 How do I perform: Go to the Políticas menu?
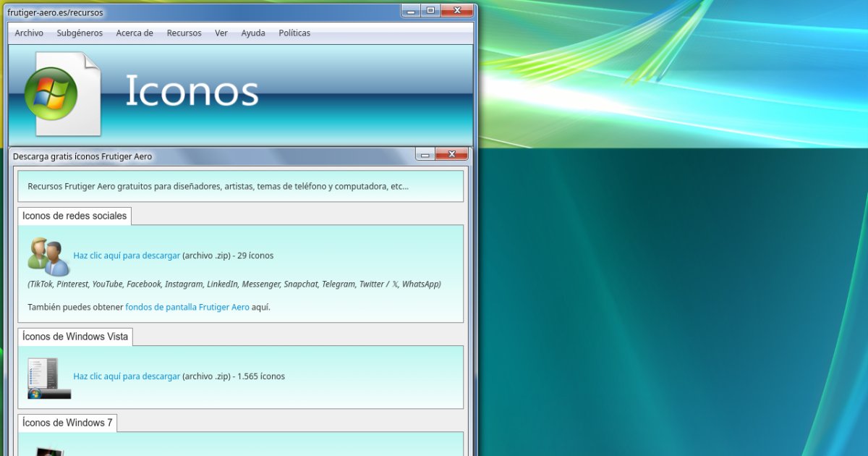tap(294, 33)
